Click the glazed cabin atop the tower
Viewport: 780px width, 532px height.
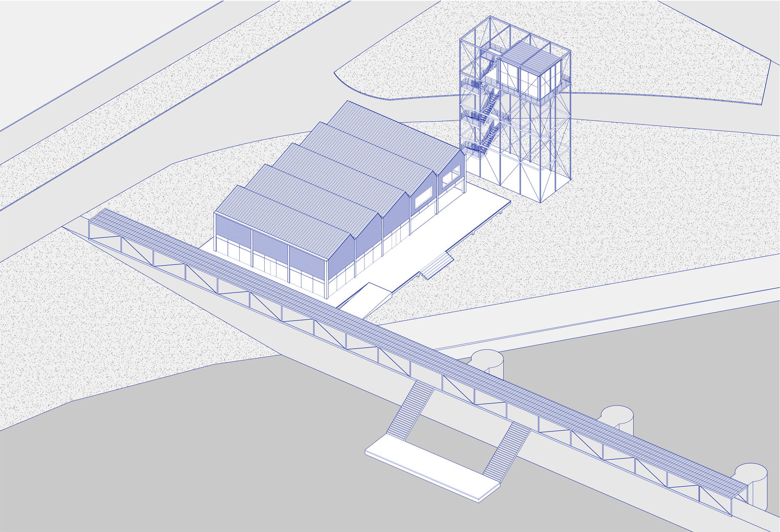[530, 70]
